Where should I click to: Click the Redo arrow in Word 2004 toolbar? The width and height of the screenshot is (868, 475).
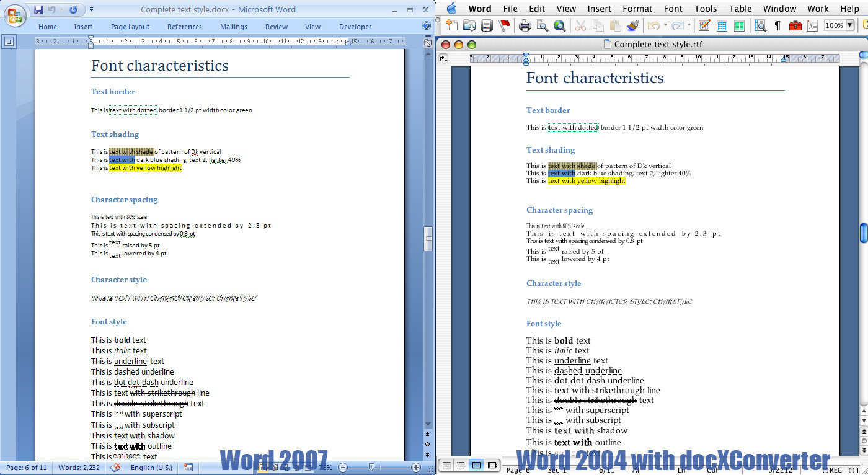pos(678,25)
